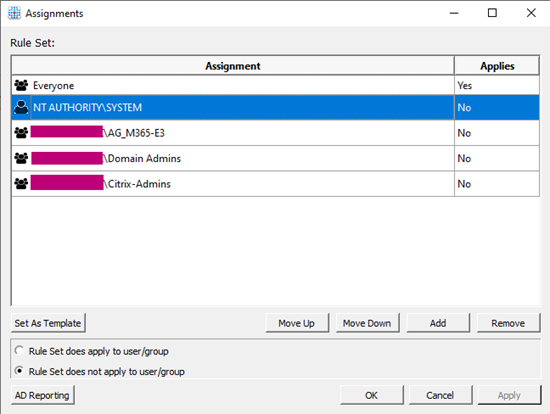
Task: Close the Assignments window
Action: coord(531,13)
